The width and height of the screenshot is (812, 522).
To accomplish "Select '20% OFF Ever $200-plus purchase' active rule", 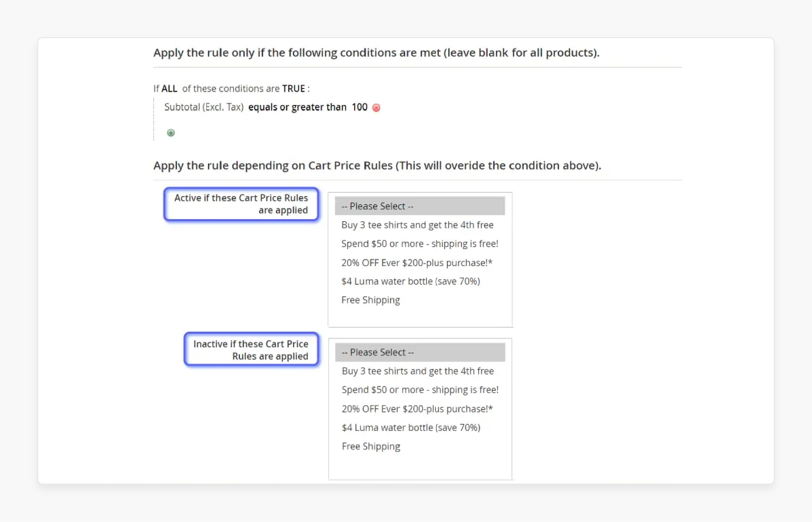I will tap(417, 262).
